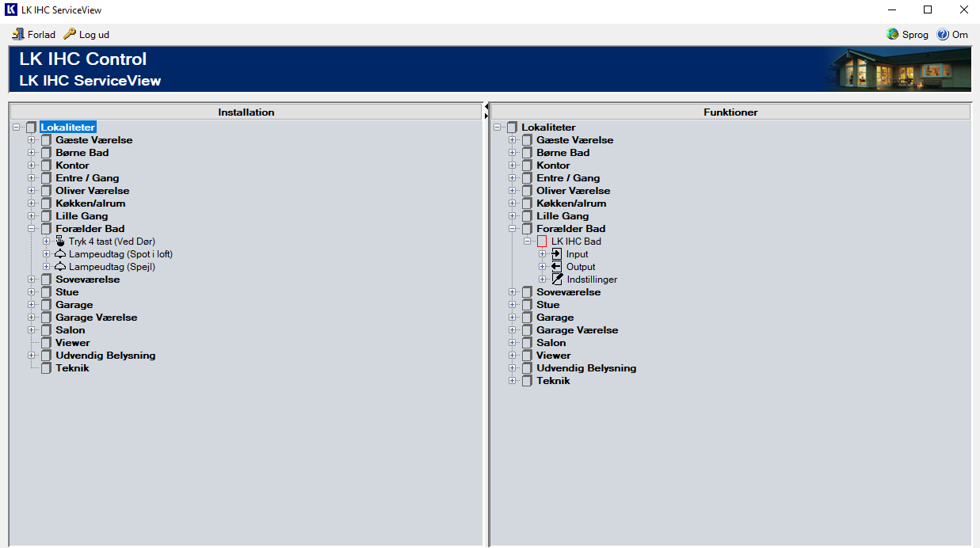
Task: Click the hand icon for Tryk 4 tast
Action: (x=60, y=242)
